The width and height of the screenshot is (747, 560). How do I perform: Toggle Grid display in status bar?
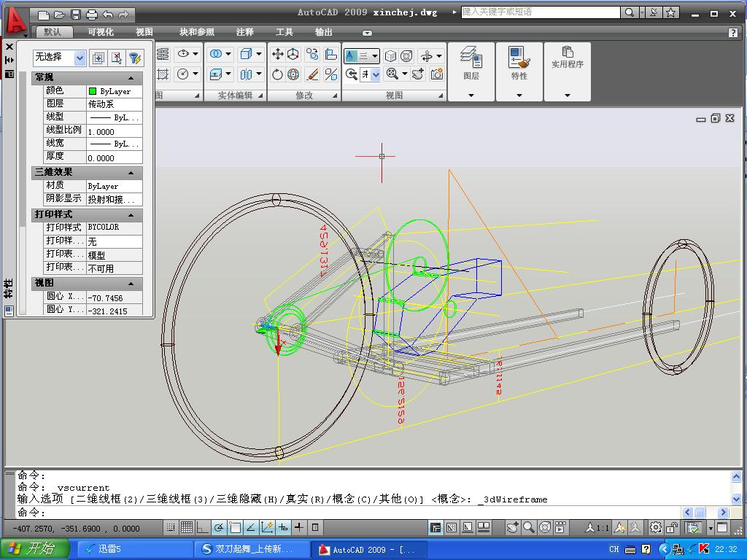(187, 527)
